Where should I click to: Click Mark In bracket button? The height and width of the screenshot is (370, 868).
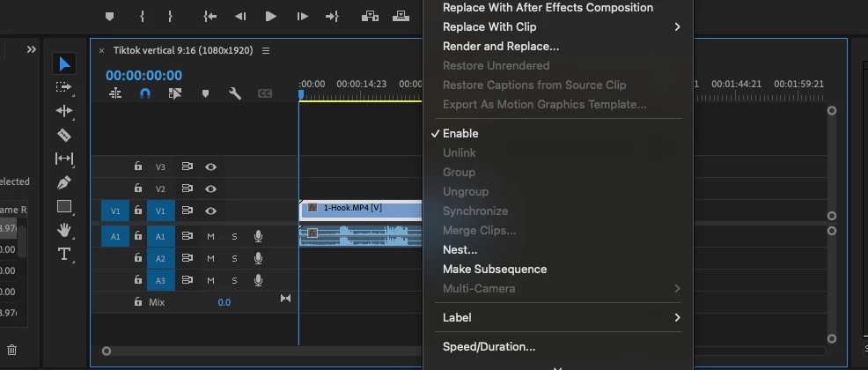143,17
